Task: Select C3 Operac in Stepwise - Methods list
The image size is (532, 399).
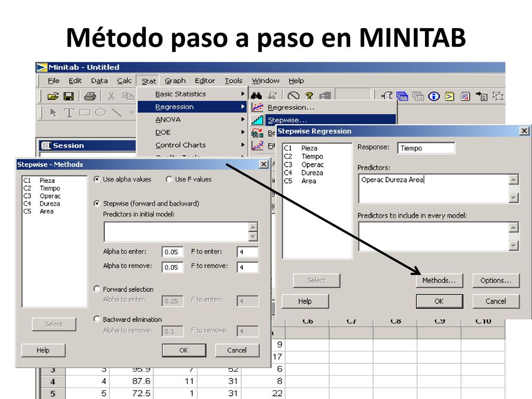Action: (x=42, y=196)
